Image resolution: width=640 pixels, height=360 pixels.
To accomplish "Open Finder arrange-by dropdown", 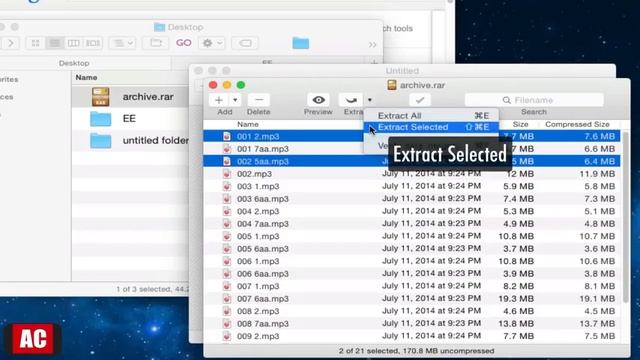I will point(122,43).
